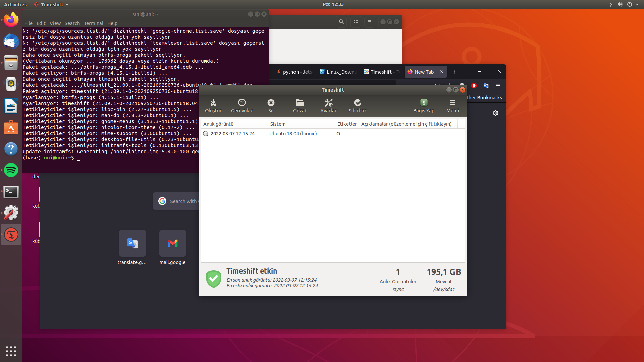Click the Bağış Yap donate icon
The width and height of the screenshot is (644, 362).
coord(424,105)
